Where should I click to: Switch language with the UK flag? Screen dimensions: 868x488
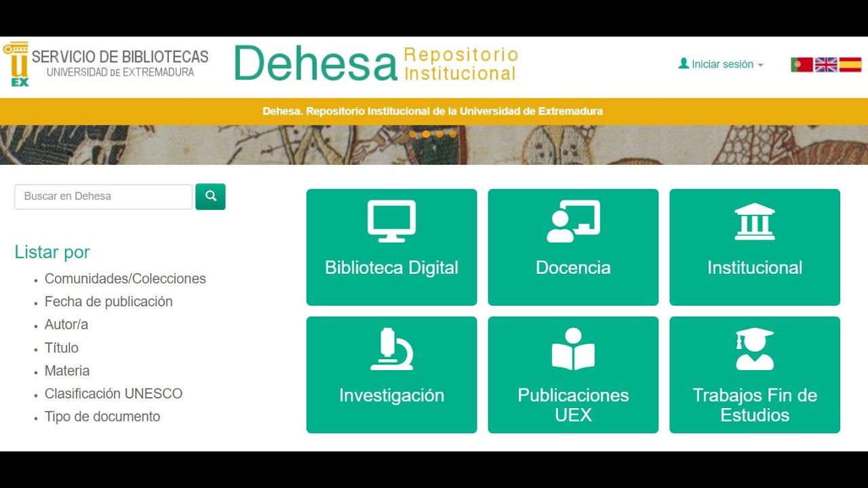pos(826,64)
